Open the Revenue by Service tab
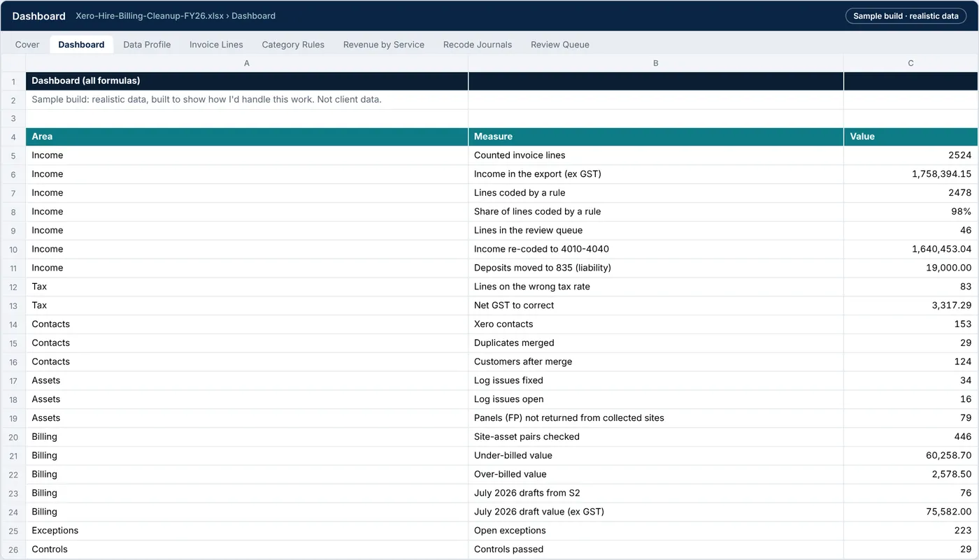Viewport: 979px width, 560px height. click(x=384, y=44)
